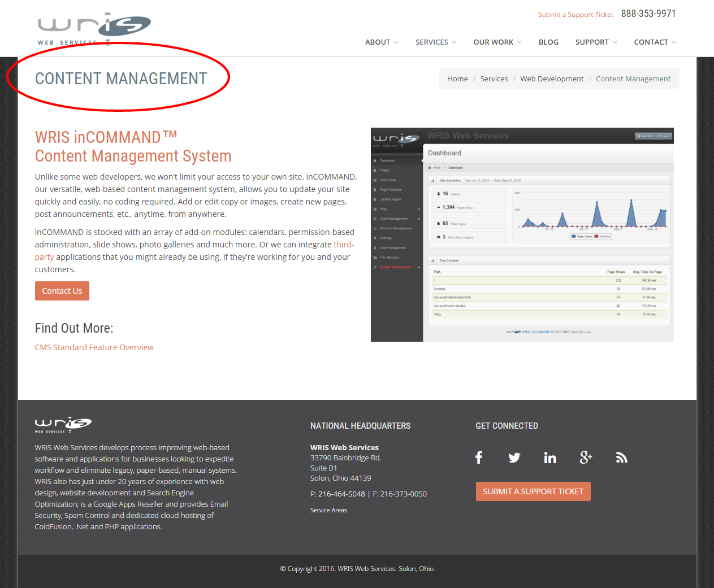Click the CONTENT MANAGEMENT page heading
The image size is (714, 588).
point(121,79)
